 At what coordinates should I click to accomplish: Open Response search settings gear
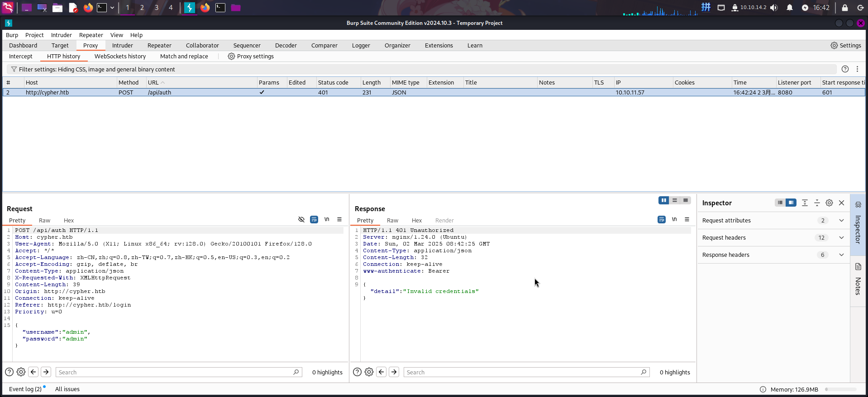[x=369, y=372]
